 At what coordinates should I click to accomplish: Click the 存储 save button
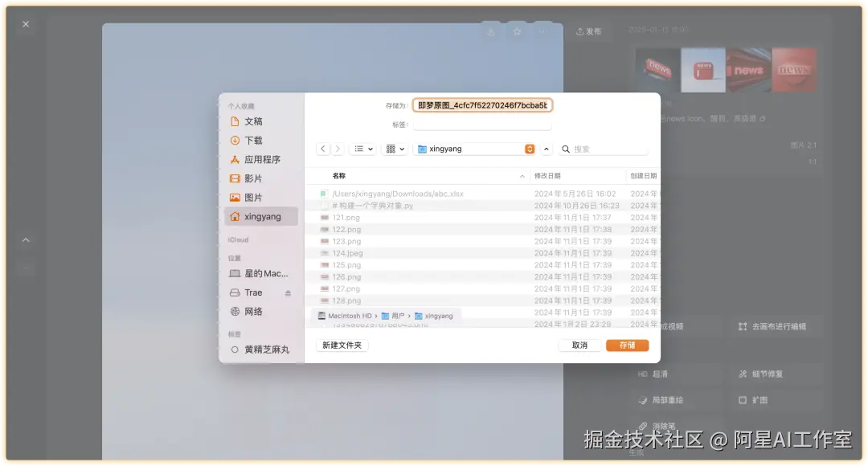628,345
